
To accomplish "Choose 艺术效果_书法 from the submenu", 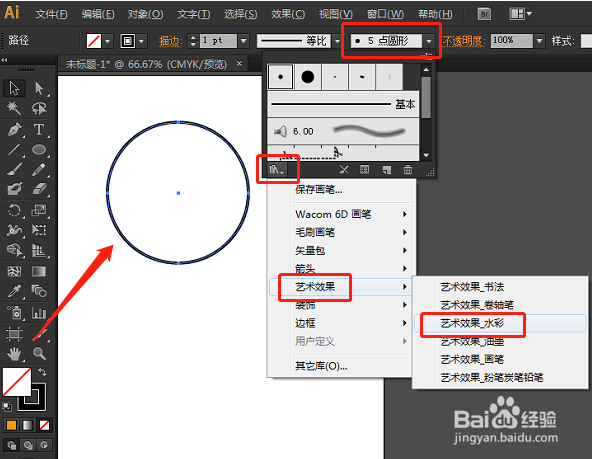I will click(500, 287).
